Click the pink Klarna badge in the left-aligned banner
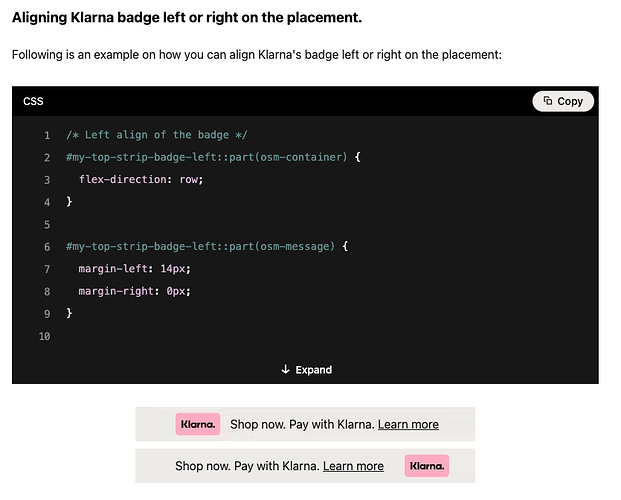This screenshot has width=621, height=500. point(197,424)
